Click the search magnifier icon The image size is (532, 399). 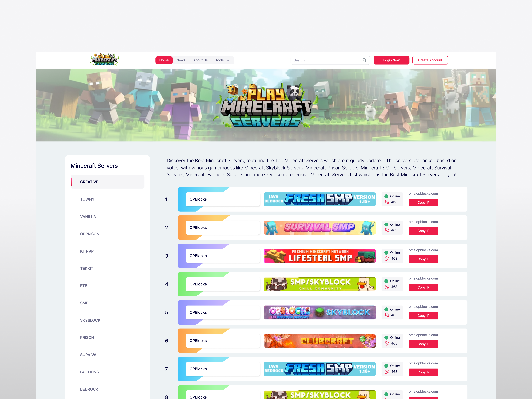(x=364, y=60)
